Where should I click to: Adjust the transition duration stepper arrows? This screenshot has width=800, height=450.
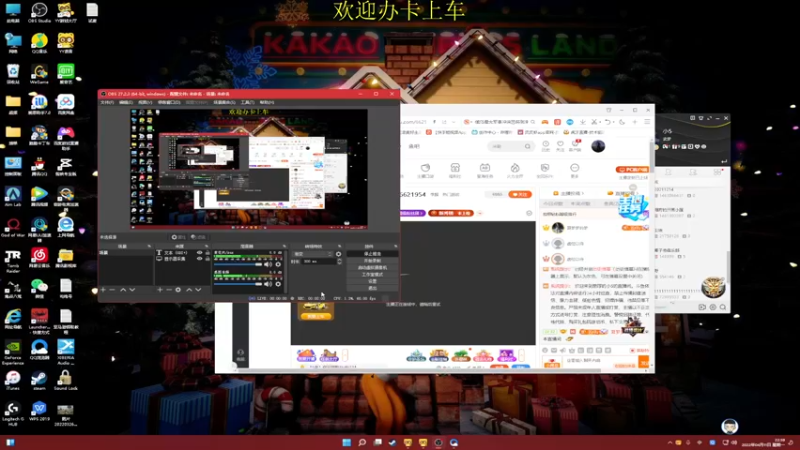[x=339, y=261]
